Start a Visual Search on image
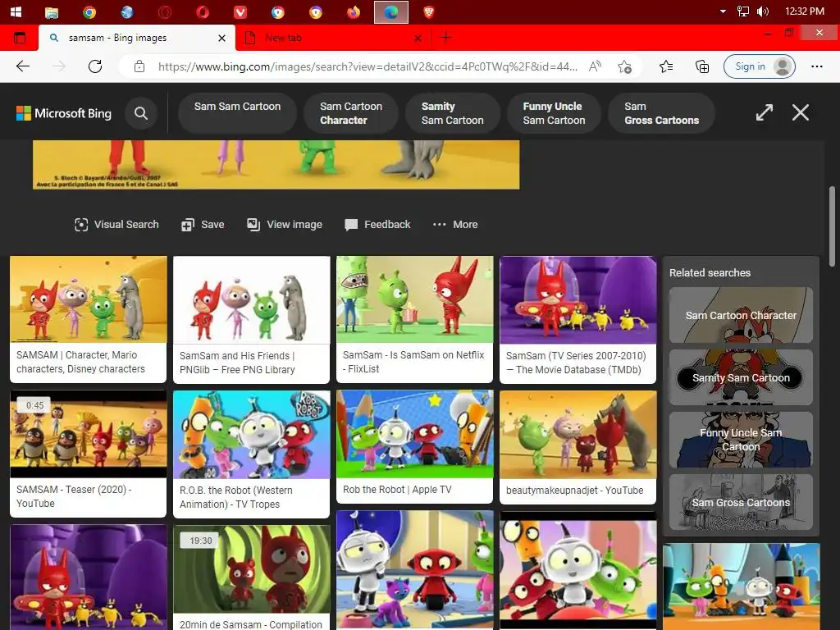The width and height of the screenshot is (840, 630). [116, 225]
